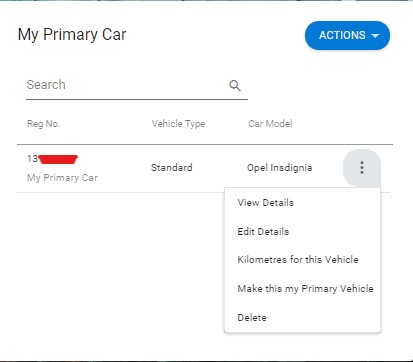Open the three-dot options menu for Opel Insdignia
413x362 pixels.
point(362,167)
